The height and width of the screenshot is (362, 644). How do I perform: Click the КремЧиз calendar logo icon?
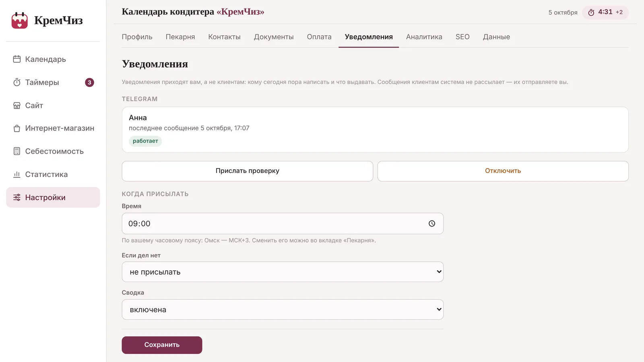[19, 21]
